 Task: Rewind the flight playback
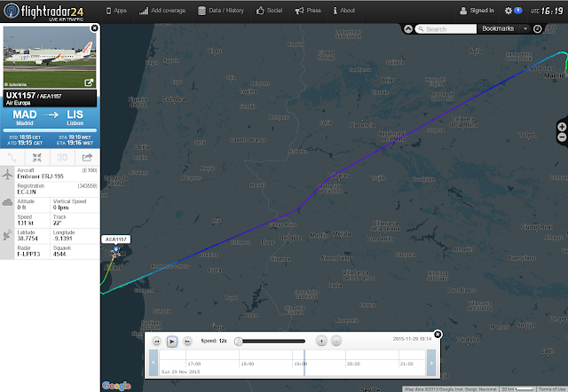pyautogui.click(x=156, y=341)
